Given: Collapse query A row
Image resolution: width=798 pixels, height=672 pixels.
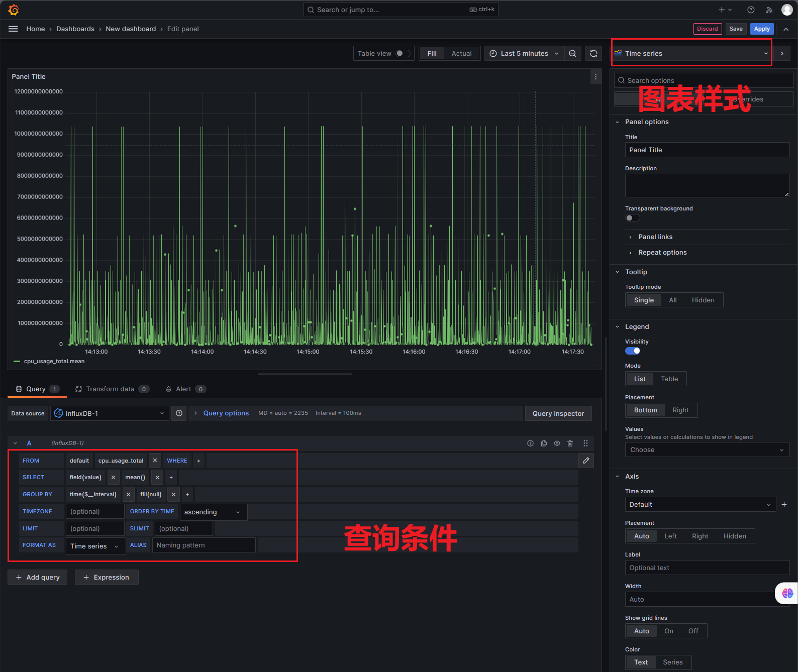Looking at the screenshot, I should [15, 443].
